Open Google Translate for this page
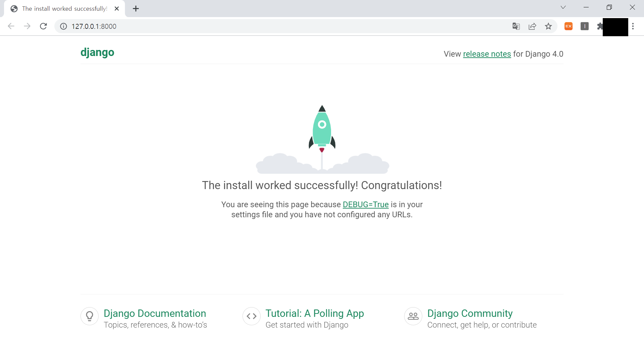The image size is (644, 342). click(516, 26)
